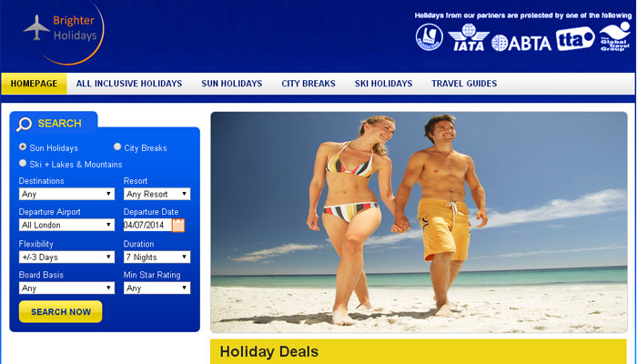Screen dimensions: 637x364
Task: Click the TTA tag logo
Action: tap(575, 38)
